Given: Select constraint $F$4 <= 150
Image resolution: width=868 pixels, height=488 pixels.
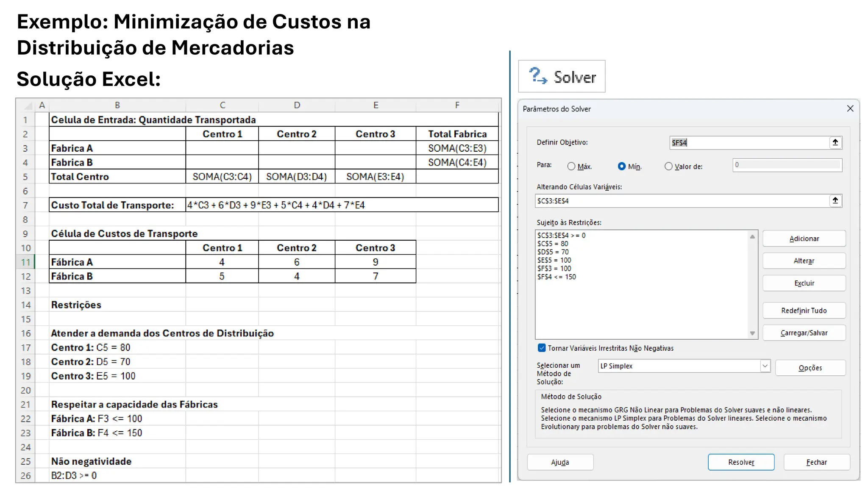Looking at the screenshot, I should coord(556,277).
